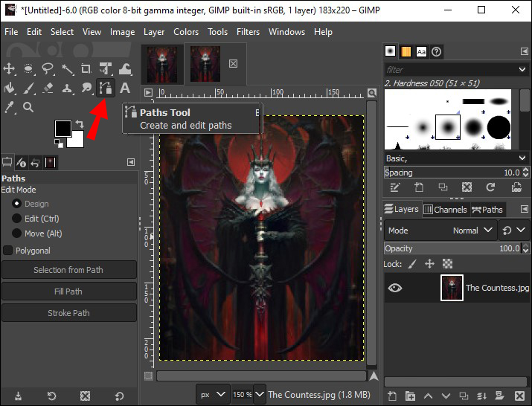Screen dimensions: 532x406
Task: Open the Filters menu
Action: pyautogui.click(x=248, y=32)
